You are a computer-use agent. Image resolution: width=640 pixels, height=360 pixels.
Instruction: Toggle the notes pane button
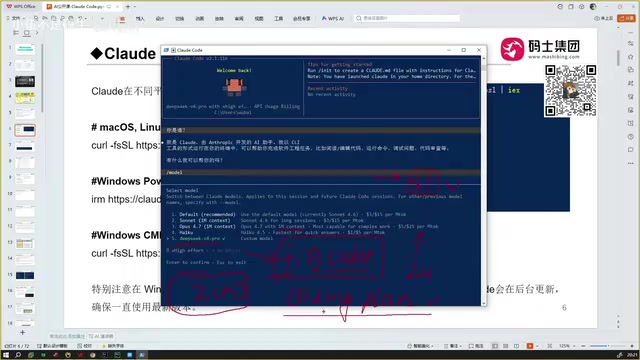pos(452,346)
